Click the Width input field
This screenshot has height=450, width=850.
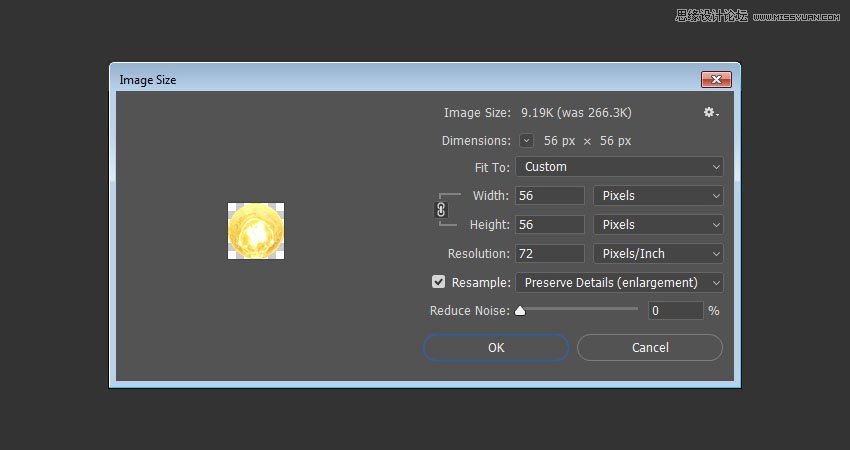click(x=550, y=196)
